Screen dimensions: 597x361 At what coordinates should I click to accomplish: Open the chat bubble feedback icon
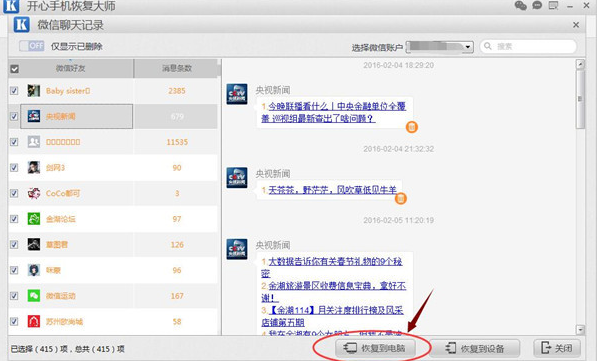click(x=537, y=5)
